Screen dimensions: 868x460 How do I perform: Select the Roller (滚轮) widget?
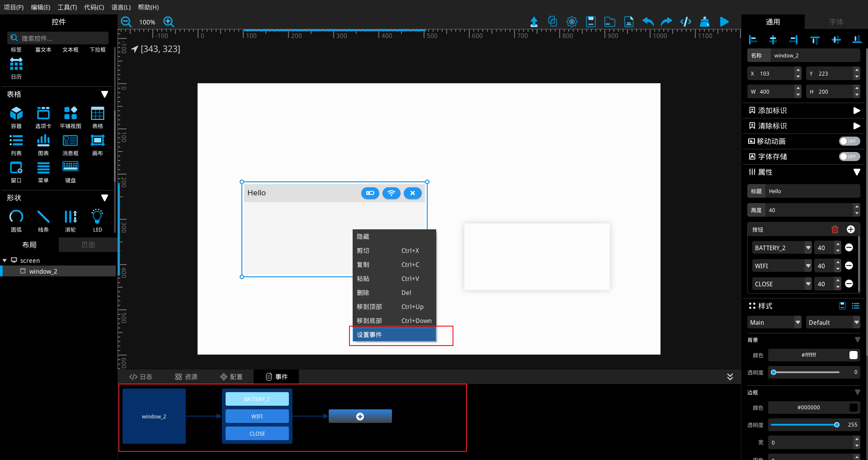(x=71, y=221)
